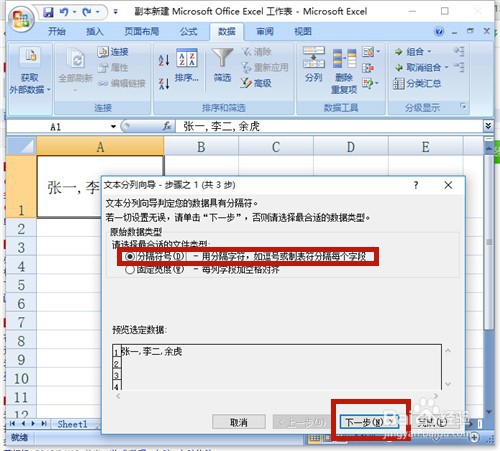This screenshot has height=451, width=500.
Task: Select row 5 header
Action: [21, 285]
